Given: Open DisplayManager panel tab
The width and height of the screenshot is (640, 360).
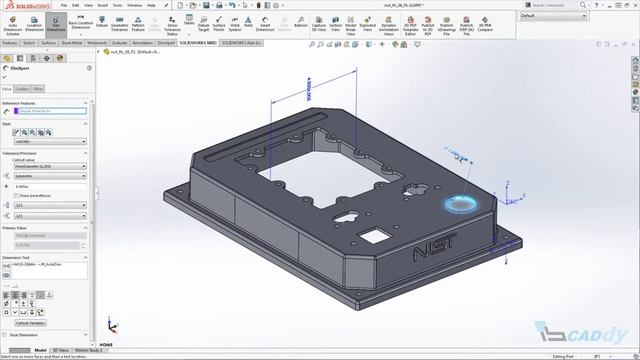Looking at the screenshot, I should 60,58.
